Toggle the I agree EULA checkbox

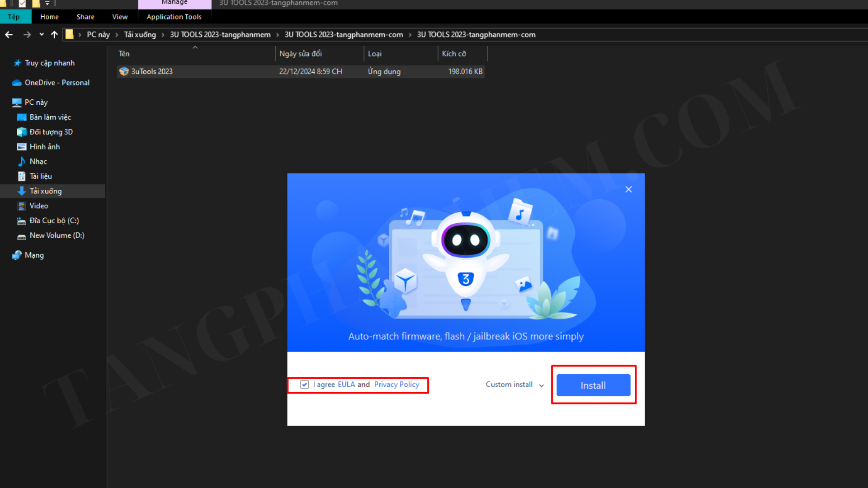click(x=305, y=385)
